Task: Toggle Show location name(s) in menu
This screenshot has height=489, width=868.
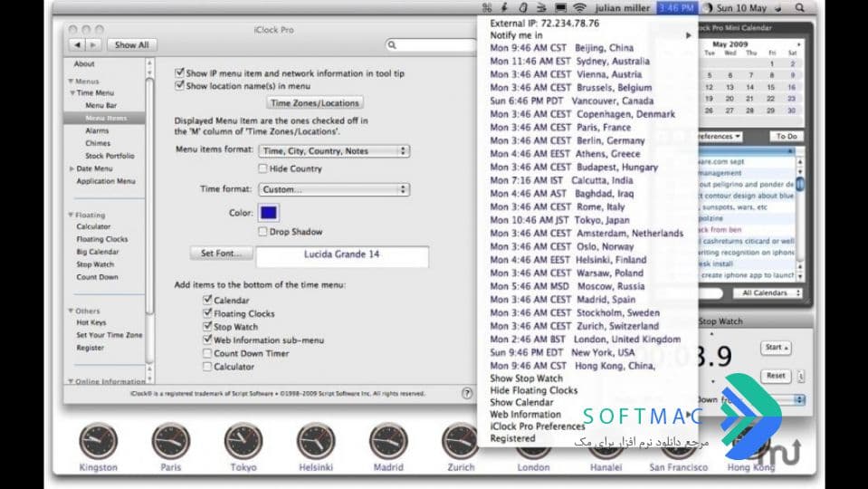Action: (x=179, y=85)
